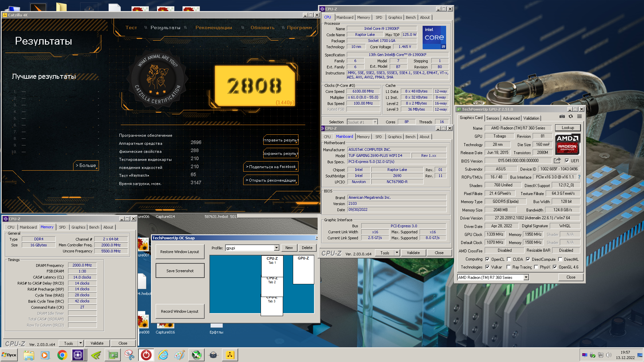The width and height of the screenshot is (644, 362).
Task: Switch to Catzilla via its cat taskbar icon
Action: (x=213, y=355)
